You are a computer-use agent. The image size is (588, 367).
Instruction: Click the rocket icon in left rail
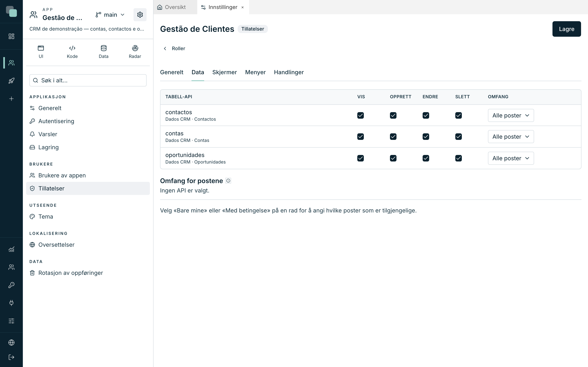(11, 81)
